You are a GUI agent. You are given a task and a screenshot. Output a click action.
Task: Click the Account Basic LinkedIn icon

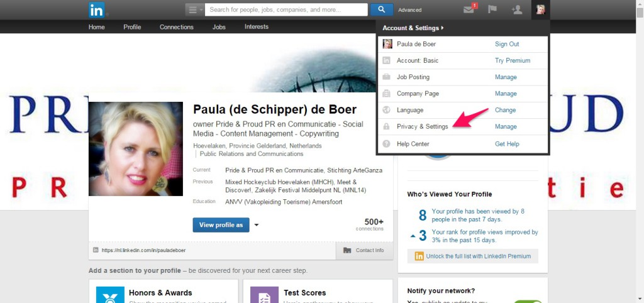tap(387, 60)
